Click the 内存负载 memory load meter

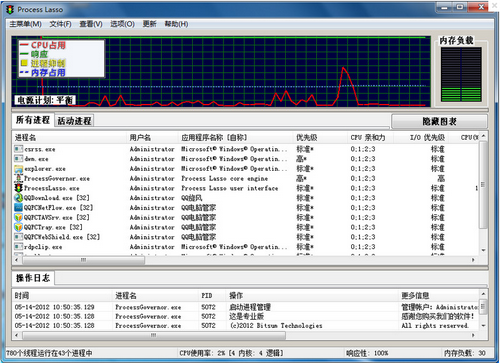(x=461, y=74)
